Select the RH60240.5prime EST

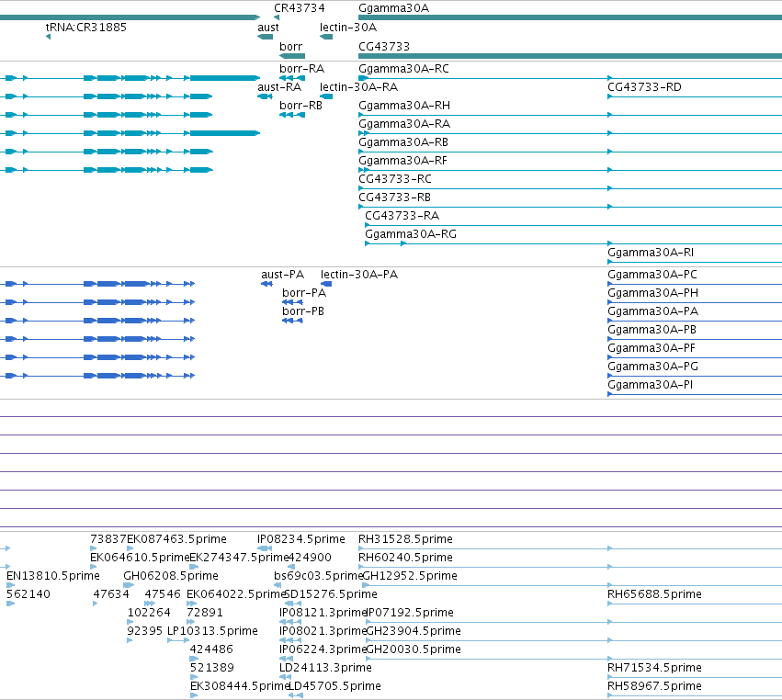(405, 557)
